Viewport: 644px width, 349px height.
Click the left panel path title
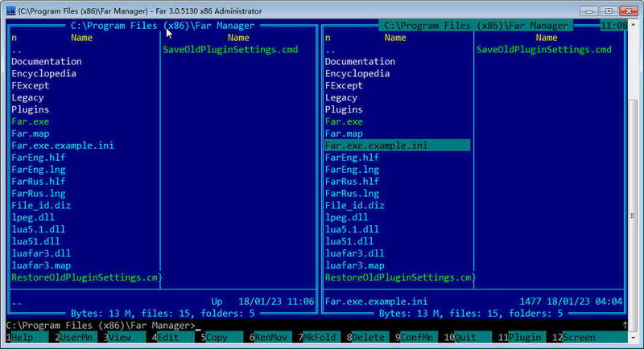click(163, 26)
